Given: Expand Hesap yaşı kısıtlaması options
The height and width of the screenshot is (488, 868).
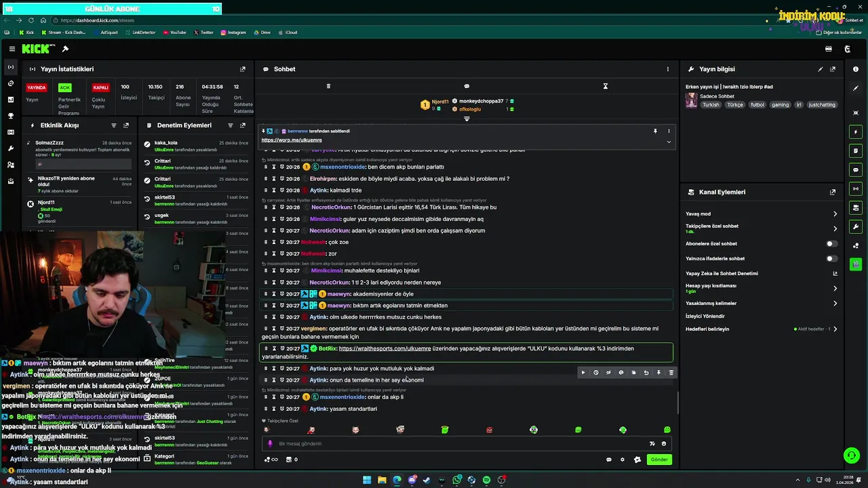Looking at the screenshot, I should coord(835,289).
